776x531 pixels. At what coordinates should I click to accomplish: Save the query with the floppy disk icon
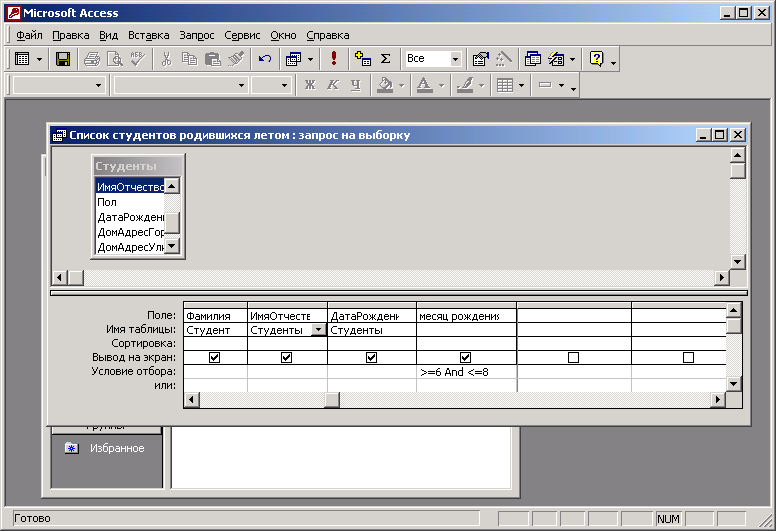62,59
